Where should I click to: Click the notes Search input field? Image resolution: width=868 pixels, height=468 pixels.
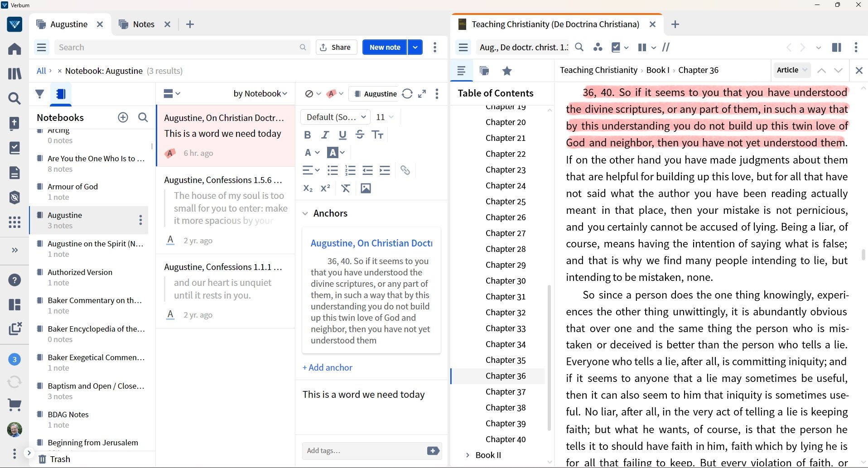click(182, 47)
